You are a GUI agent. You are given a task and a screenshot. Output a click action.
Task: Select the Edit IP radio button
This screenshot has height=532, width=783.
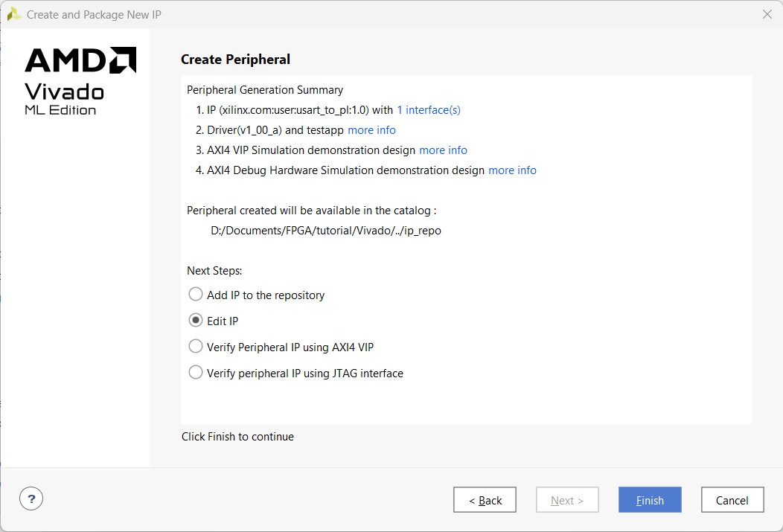(195, 321)
